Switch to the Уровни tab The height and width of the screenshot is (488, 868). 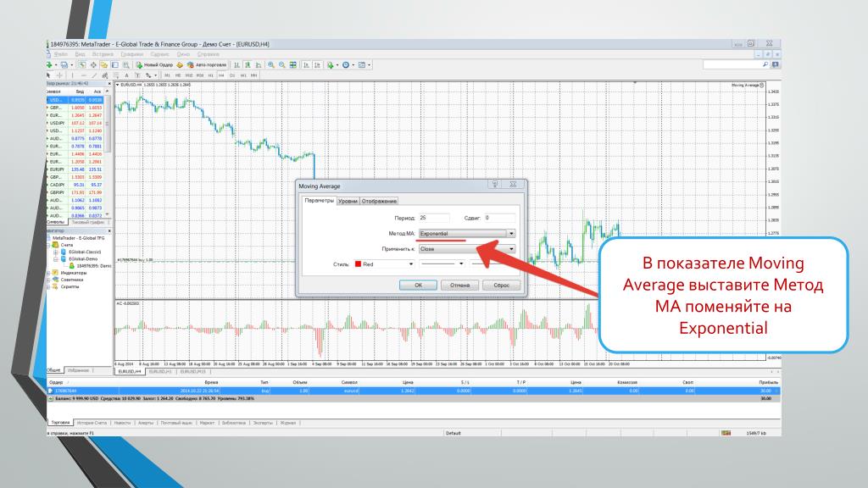pyautogui.click(x=348, y=202)
